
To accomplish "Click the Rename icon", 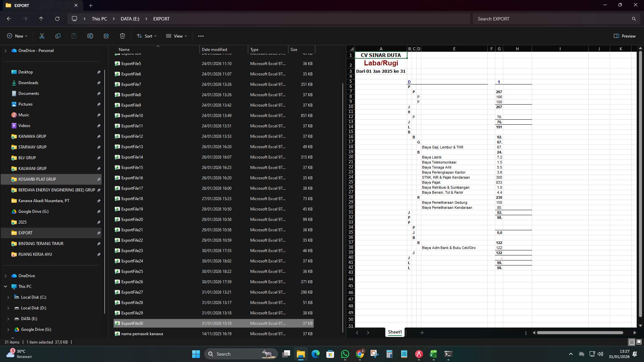I will click(90, 36).
